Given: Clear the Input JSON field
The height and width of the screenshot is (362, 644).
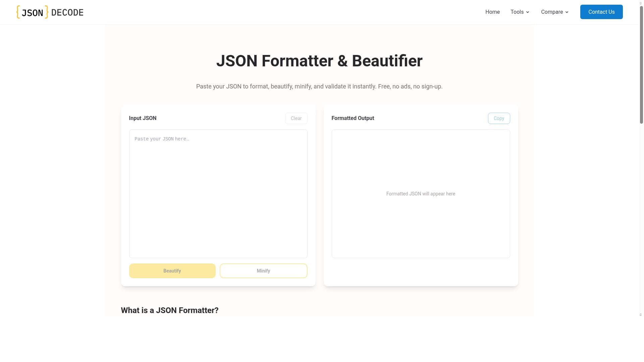Looking at the screenshot, I should (296, 118).
